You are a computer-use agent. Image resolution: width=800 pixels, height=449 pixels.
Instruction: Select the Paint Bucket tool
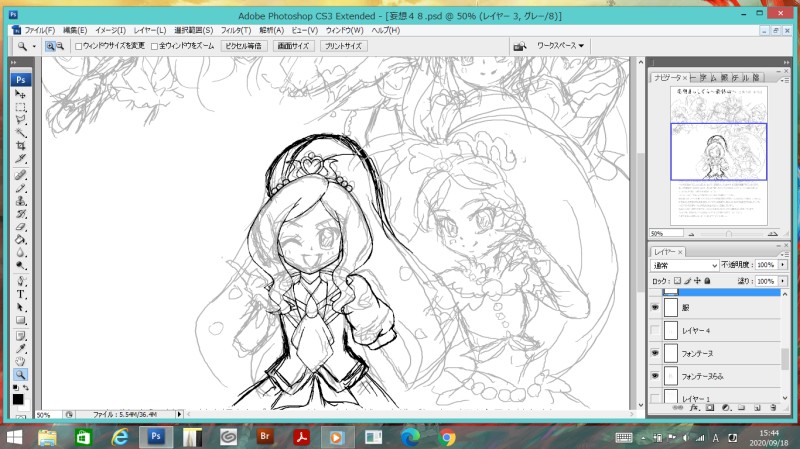pos(20,239)
